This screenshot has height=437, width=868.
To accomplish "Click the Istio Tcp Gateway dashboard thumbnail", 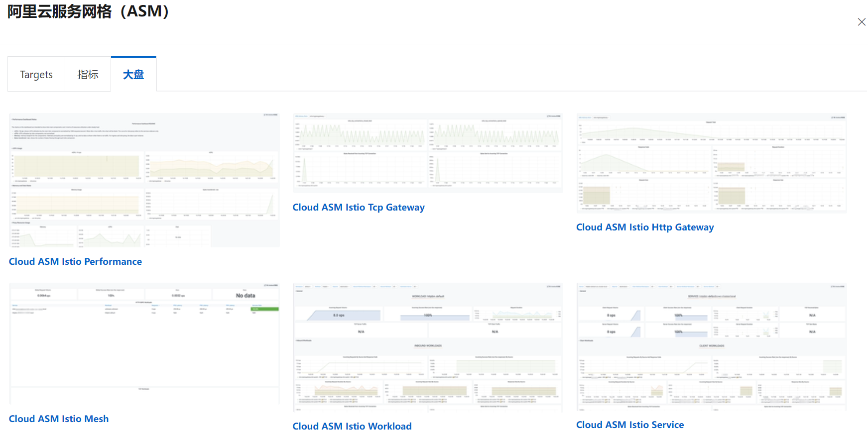I will (x=428, y=153).
